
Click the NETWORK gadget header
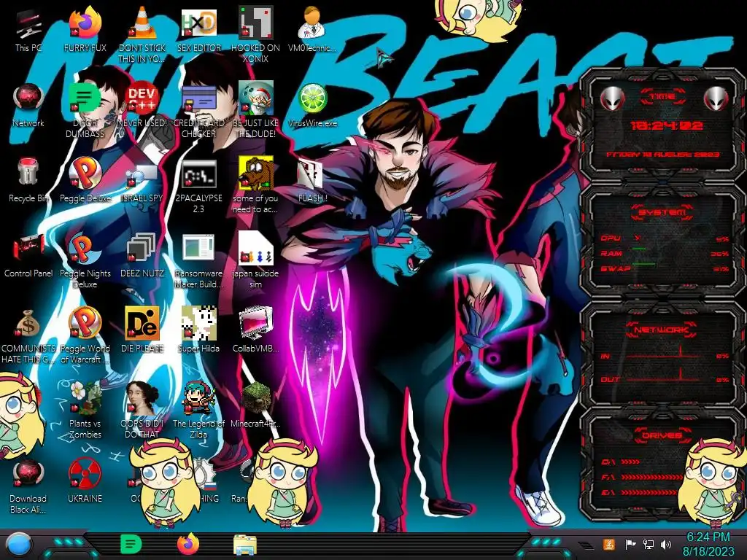662,330
